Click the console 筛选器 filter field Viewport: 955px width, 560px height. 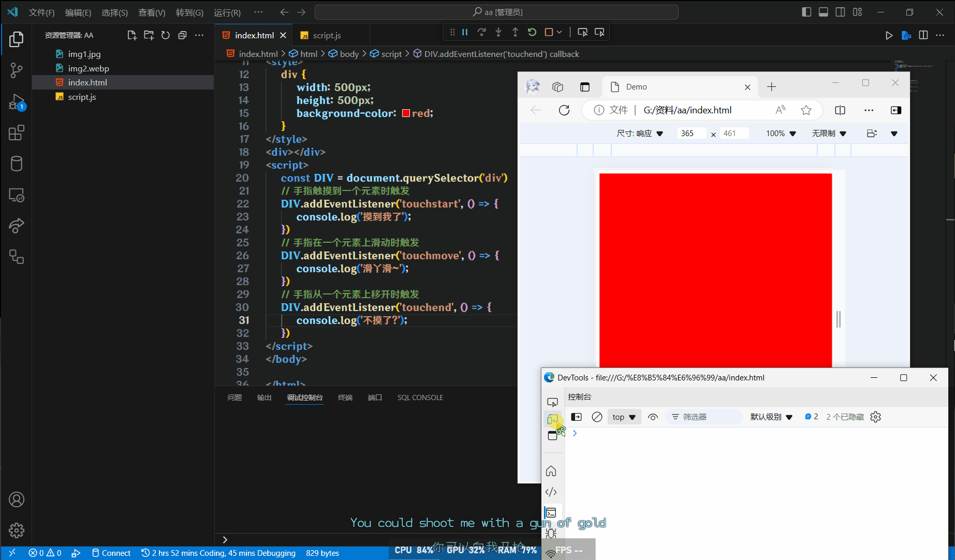point(704,417)
